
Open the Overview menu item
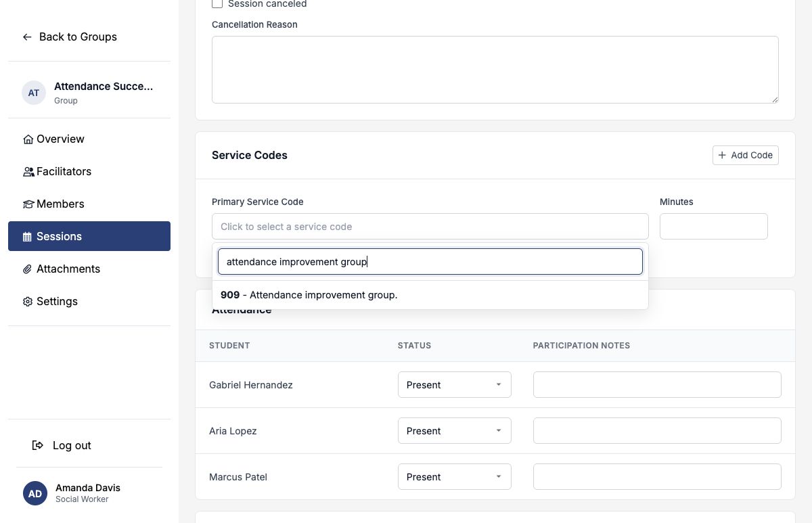pyautogui.click(x=89, y=139)
